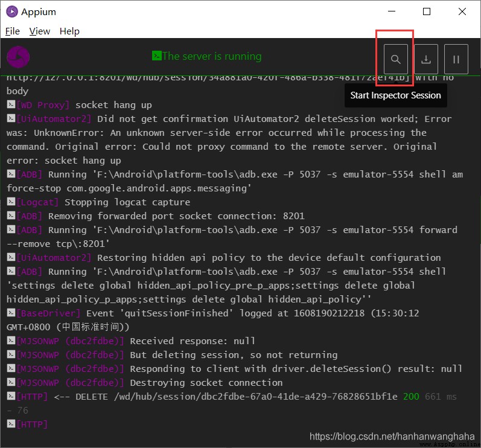Click log icon beside the HTTP DELETE line
The width and height of the screenshot is (481, 448).
[x=11, y=396]
